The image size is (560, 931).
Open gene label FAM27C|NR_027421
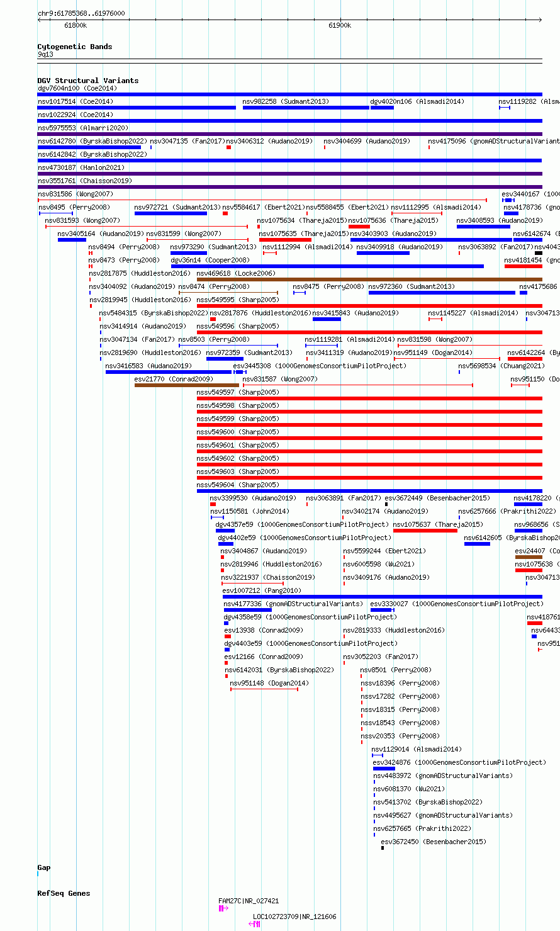[249, 901]
